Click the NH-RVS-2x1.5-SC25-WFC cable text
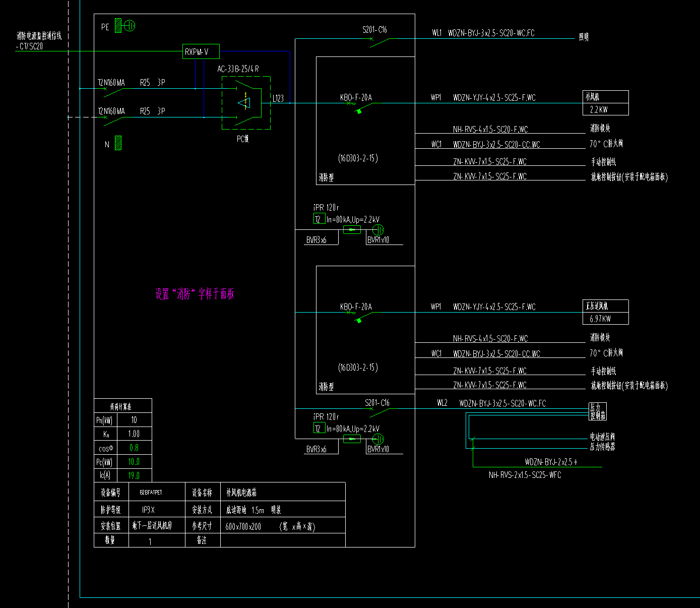This screenshot has width=700, height=608. [525, 475]
